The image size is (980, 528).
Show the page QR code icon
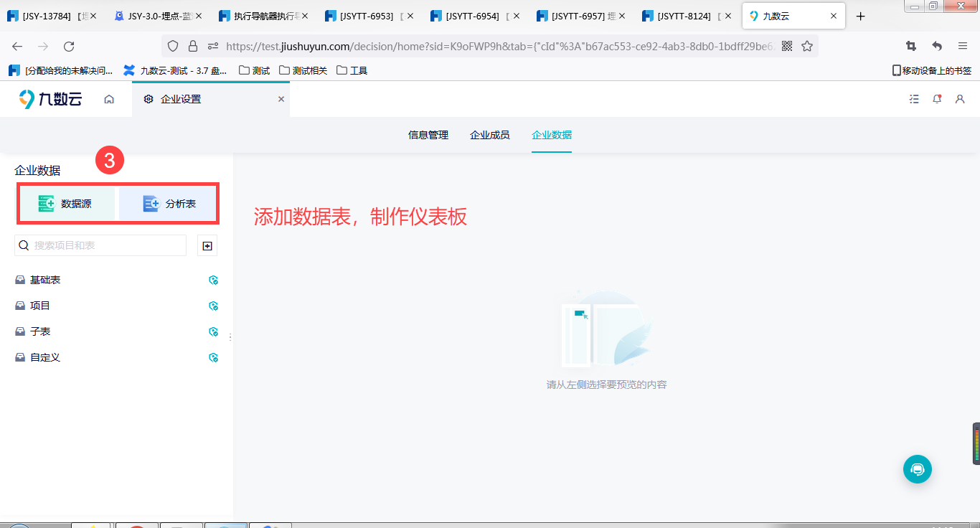(787, 46)
